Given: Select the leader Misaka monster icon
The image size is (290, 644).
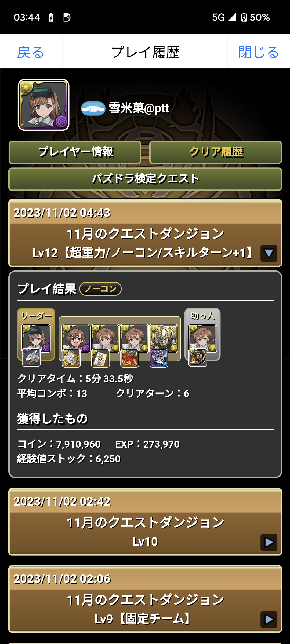Looking at the screenshot, I should (36, 338).
